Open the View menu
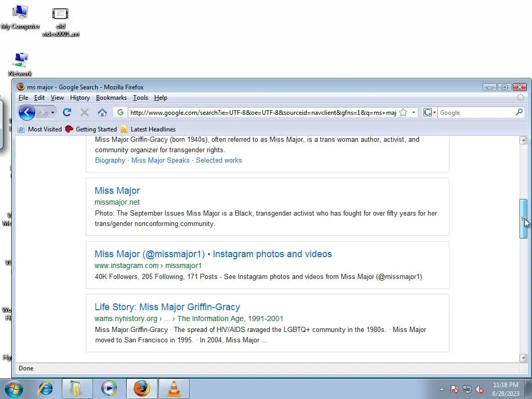The image size is (532, 399). [57, 98]
